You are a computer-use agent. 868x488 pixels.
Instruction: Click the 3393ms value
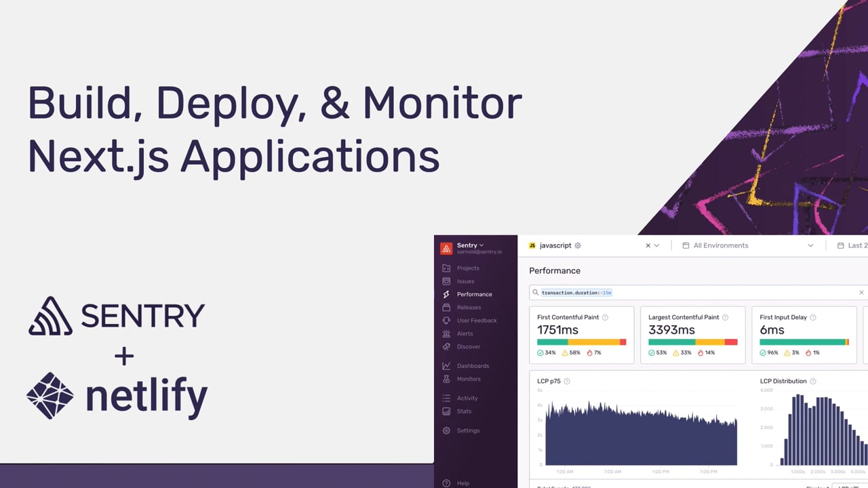point(672,330)
